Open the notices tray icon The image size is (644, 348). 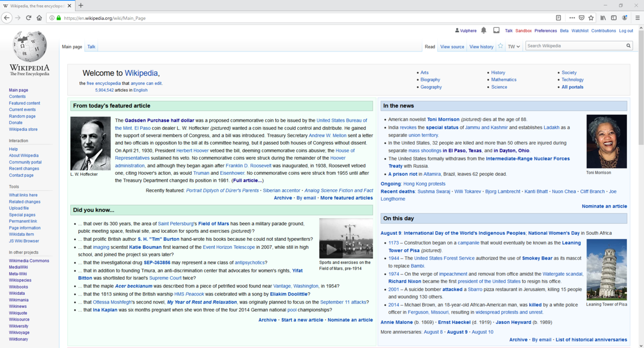click(x=496, y=31)
